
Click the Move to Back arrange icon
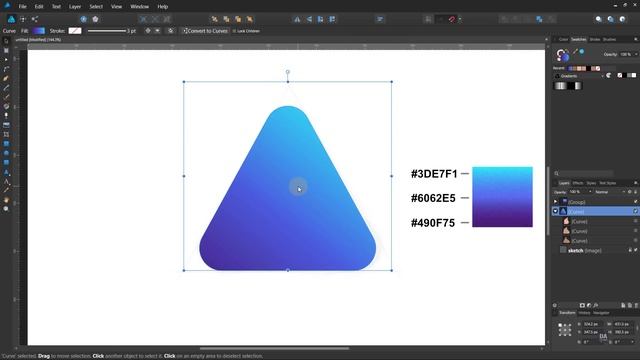click(214, 19)
